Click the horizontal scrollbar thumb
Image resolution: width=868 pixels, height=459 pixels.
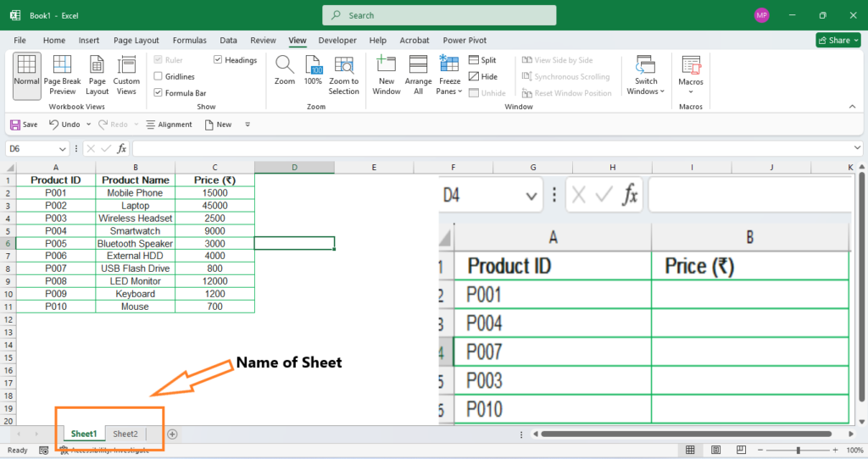(x=686, y=434)
